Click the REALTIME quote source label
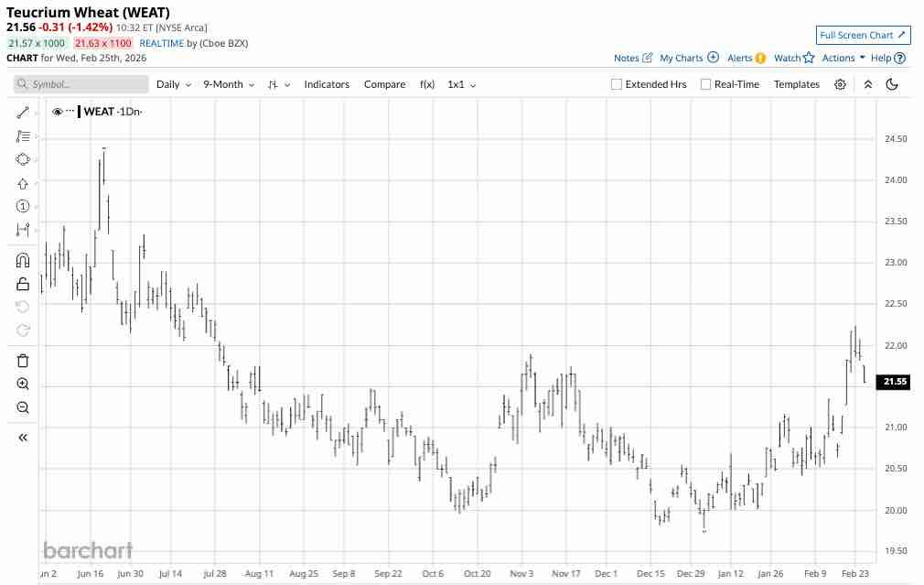The width and height of the screenshot is (924, 585). pos(161,43)
